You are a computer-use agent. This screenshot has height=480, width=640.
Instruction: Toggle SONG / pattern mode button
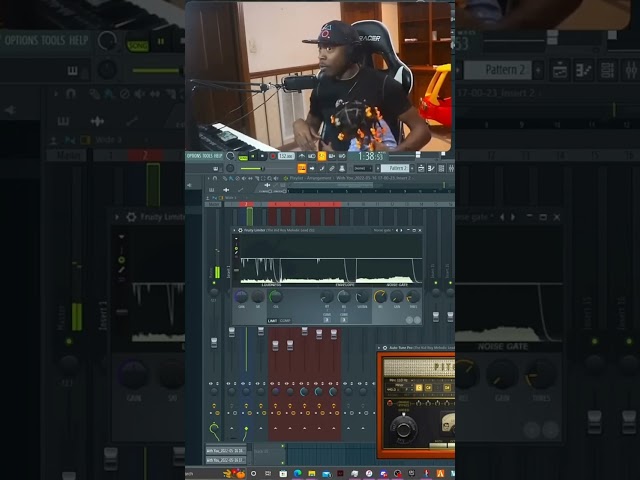point(243,158)
